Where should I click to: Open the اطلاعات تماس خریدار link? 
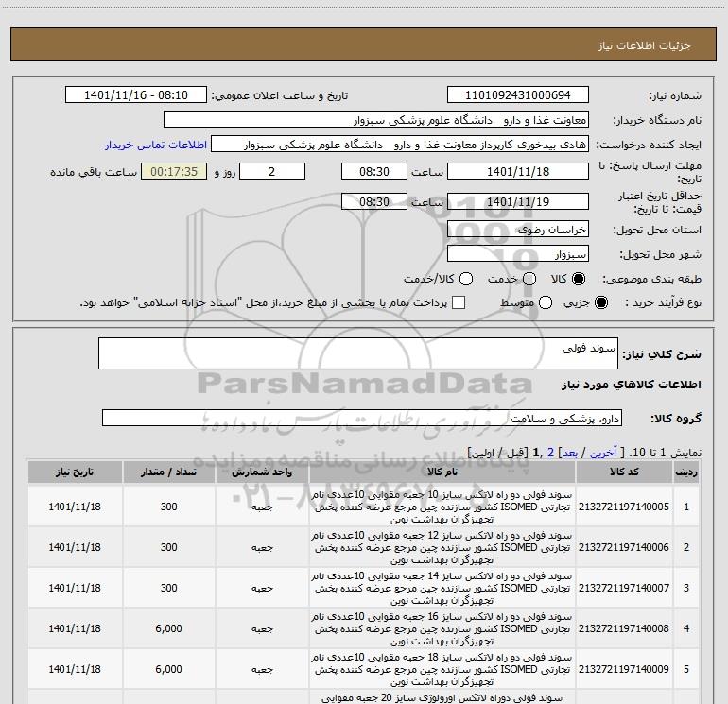pos(156,145)
